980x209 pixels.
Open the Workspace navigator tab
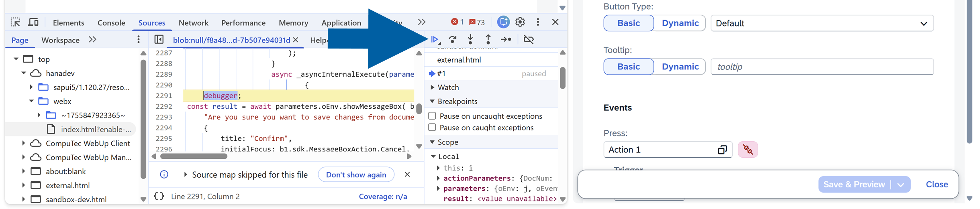pyautogui.click(x=60, y=40)
